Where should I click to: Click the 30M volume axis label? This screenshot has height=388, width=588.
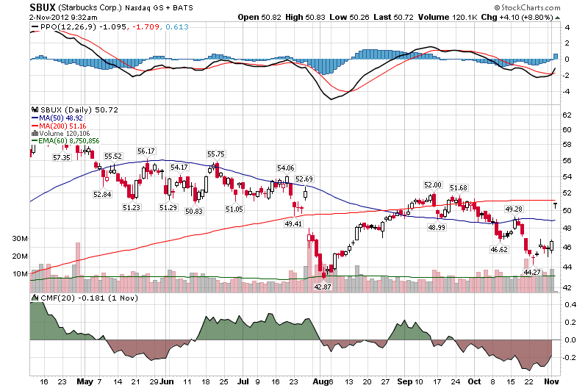[20, 238]
